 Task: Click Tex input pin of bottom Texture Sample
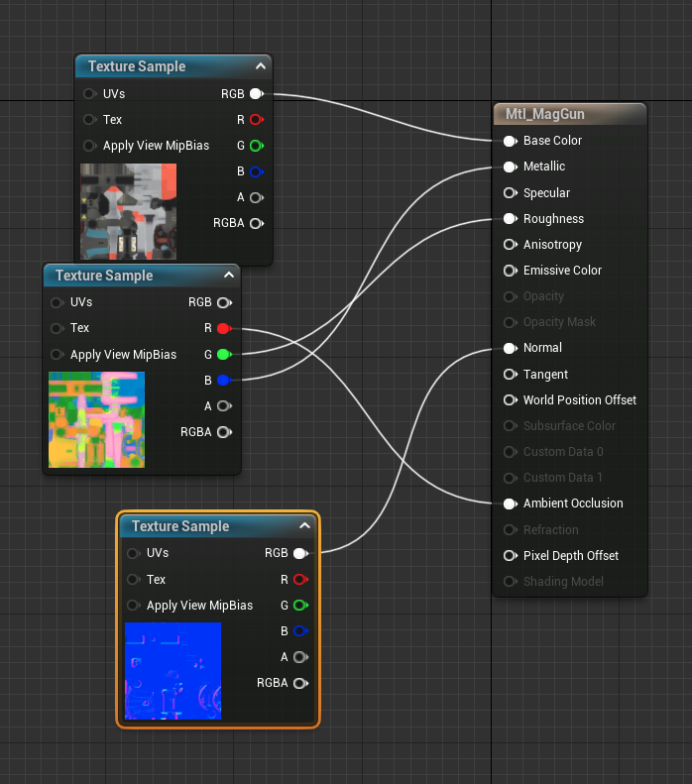133,580
